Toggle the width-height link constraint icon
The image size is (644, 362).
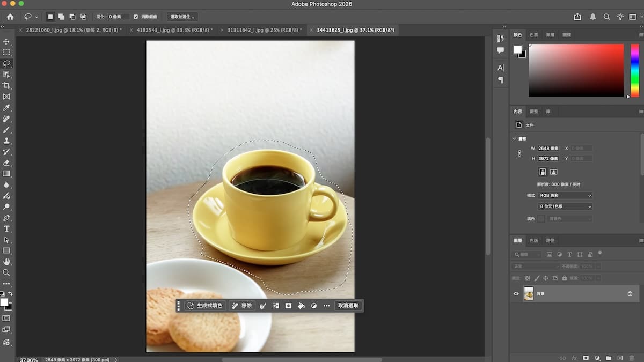pos(519,153)
